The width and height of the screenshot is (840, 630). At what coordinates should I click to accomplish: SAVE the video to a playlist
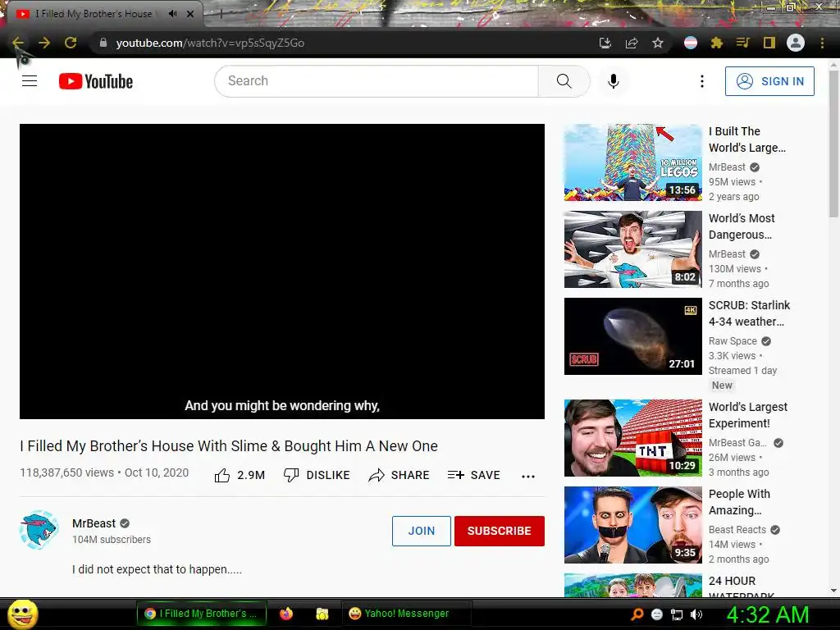coord(474,475)
